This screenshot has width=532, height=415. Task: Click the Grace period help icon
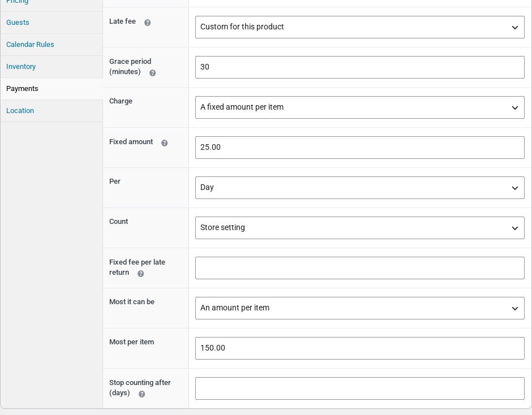[x=152, y=72]
